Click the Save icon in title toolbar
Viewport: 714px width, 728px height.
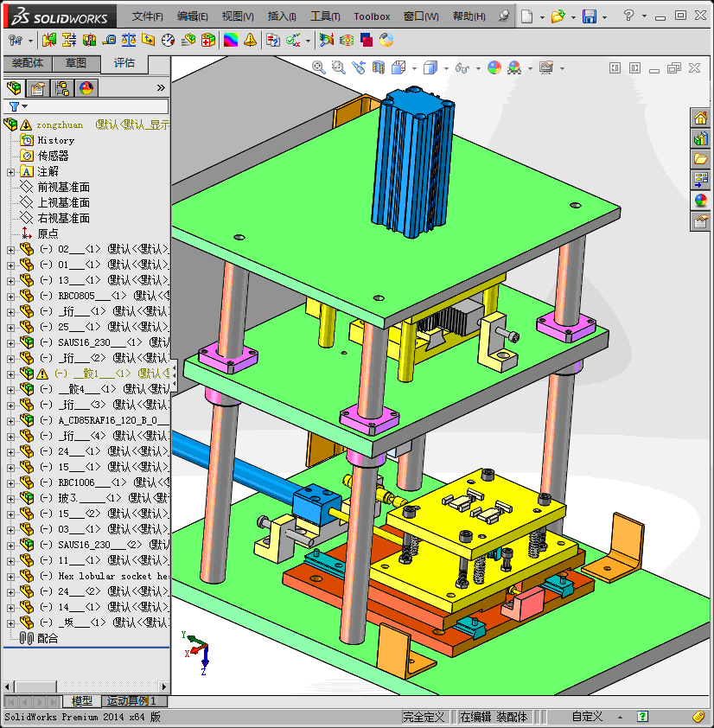[x=589, y=16]
